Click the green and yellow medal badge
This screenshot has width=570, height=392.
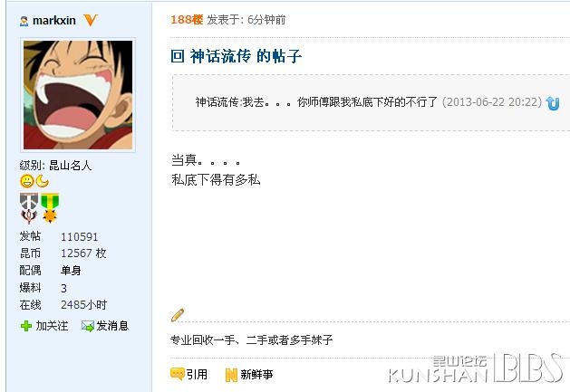click(x=50, y=208)
